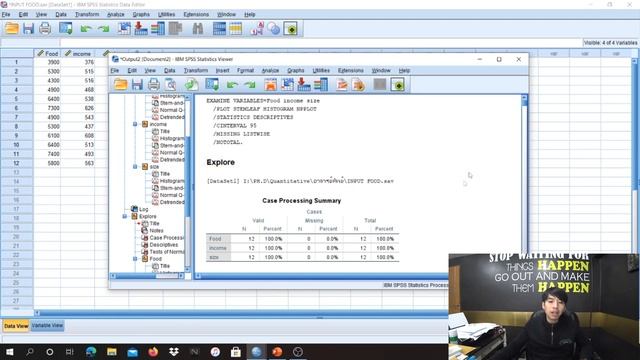Click Variables icon in Viewer toolbar
This screenshot has height=360, width=640.
(320, 84)
